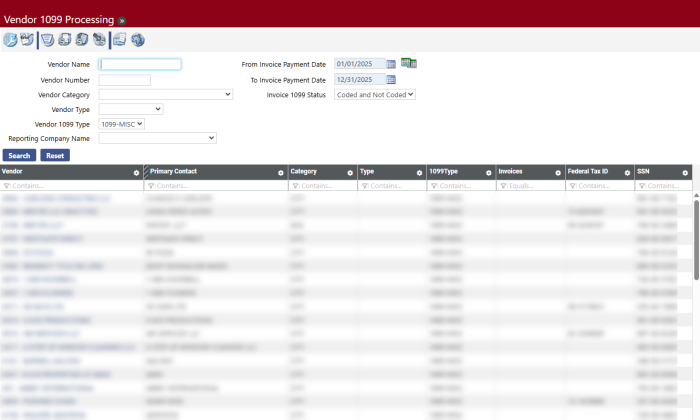This screenshot has height=420, width=700.
Task: Open the Category column settings gear
Action: click(x=350, y=173)
